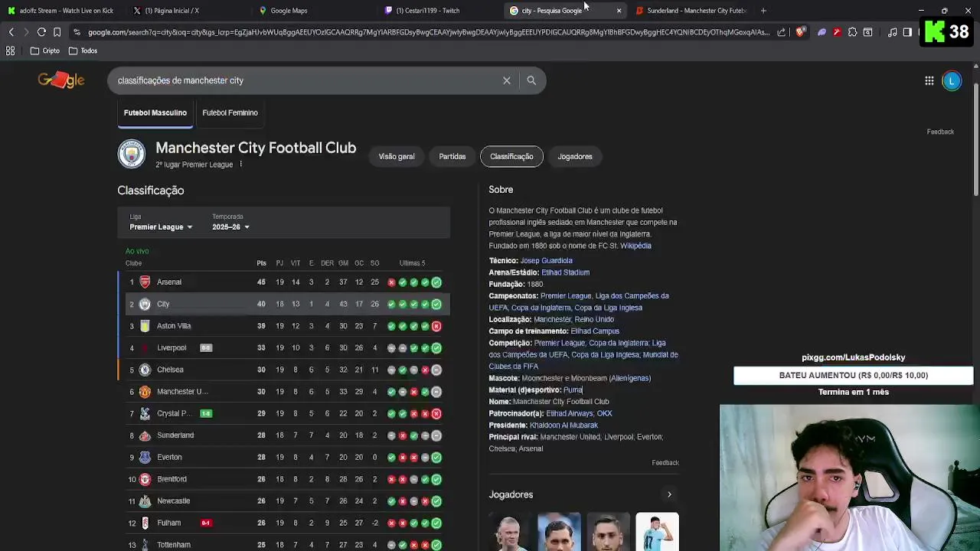Screen dimensions: 980x551
Task: Select the Sunderland row in standings
Action: [x=283, y=435]
